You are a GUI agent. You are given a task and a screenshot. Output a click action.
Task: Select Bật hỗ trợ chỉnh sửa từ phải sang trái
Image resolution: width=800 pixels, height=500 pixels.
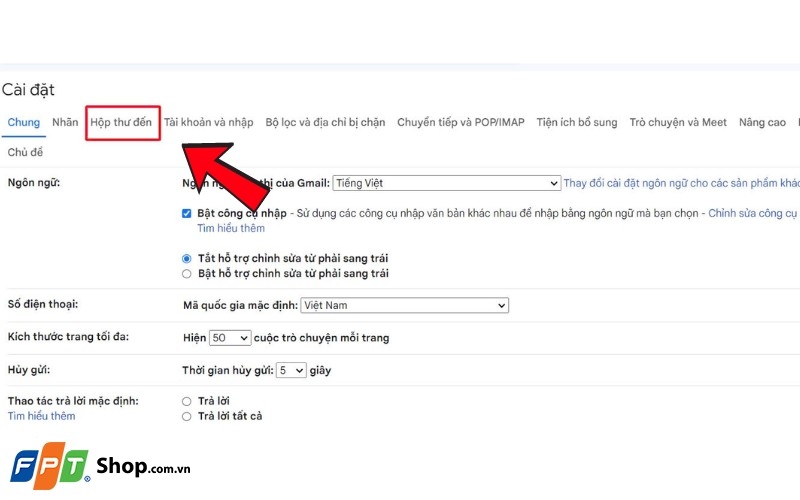(x=187, y=274)
